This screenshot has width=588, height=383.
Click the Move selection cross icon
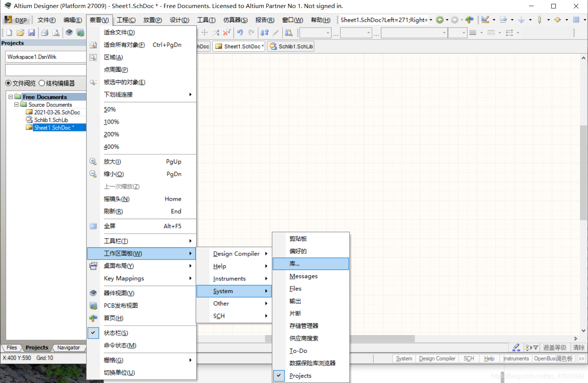coord(204,33)
